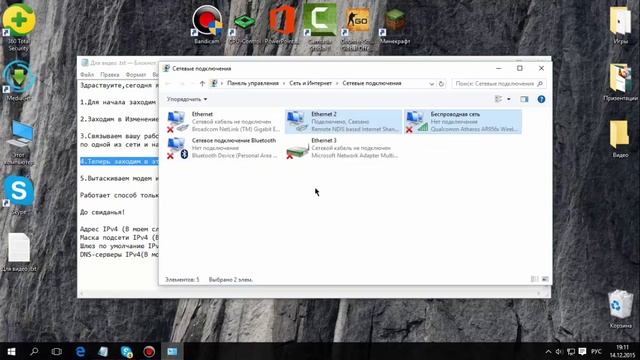Screen dimensions: 640x360
Task: Switch input language РУС indicator
Action: 596,351
